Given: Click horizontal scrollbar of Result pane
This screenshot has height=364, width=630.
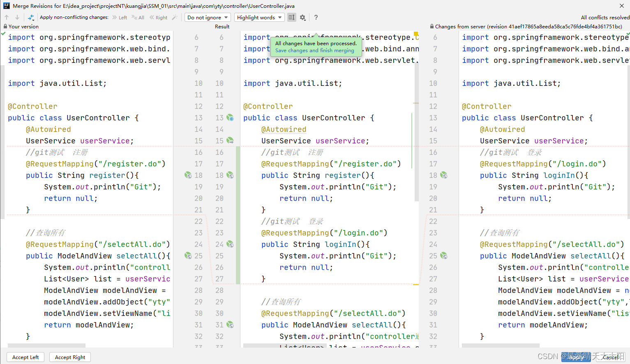Looking at the screenshot, I should tap(286, 346).
